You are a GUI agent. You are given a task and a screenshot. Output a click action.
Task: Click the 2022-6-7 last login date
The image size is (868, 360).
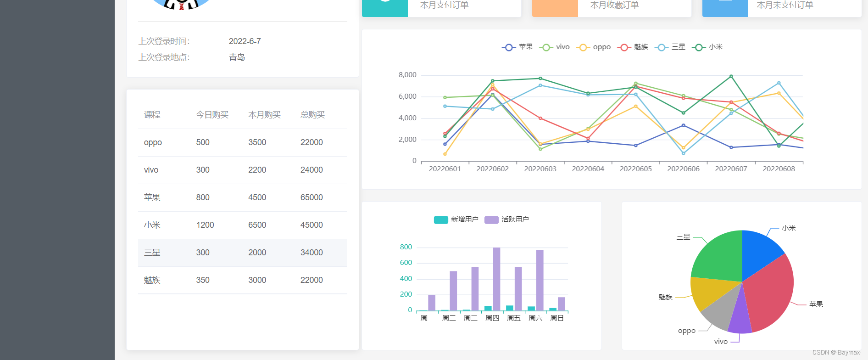pyautogui.click(x=245, y=41)
